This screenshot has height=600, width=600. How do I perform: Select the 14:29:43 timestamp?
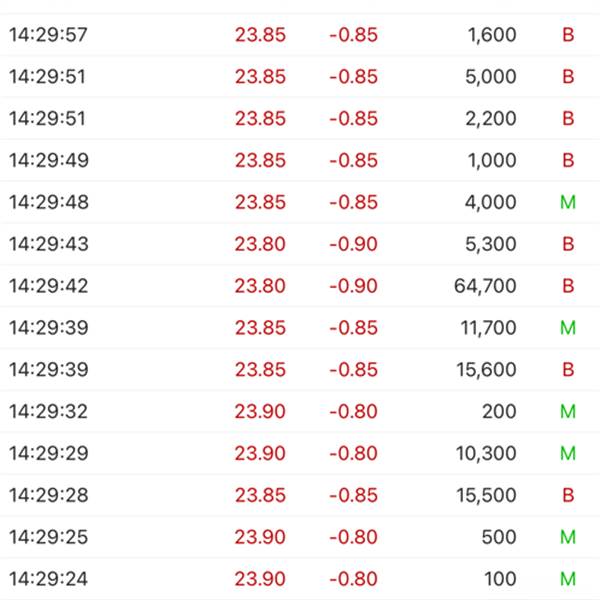click(48, 244)
